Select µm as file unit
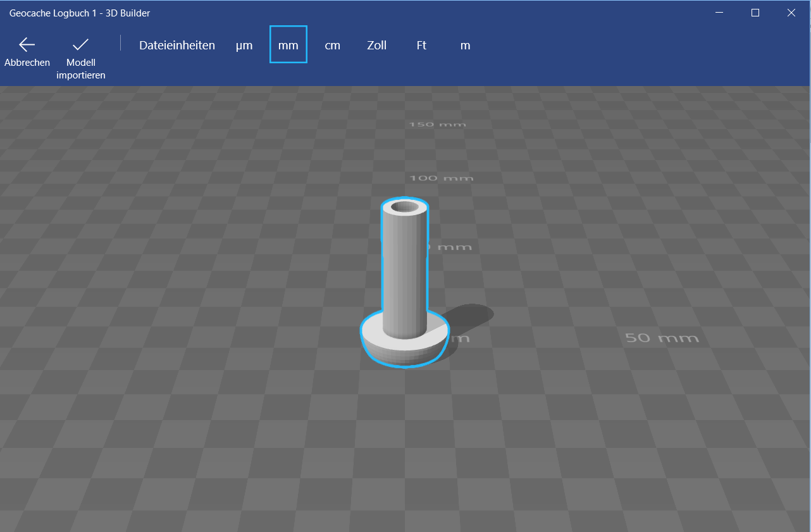 (244, 46)
